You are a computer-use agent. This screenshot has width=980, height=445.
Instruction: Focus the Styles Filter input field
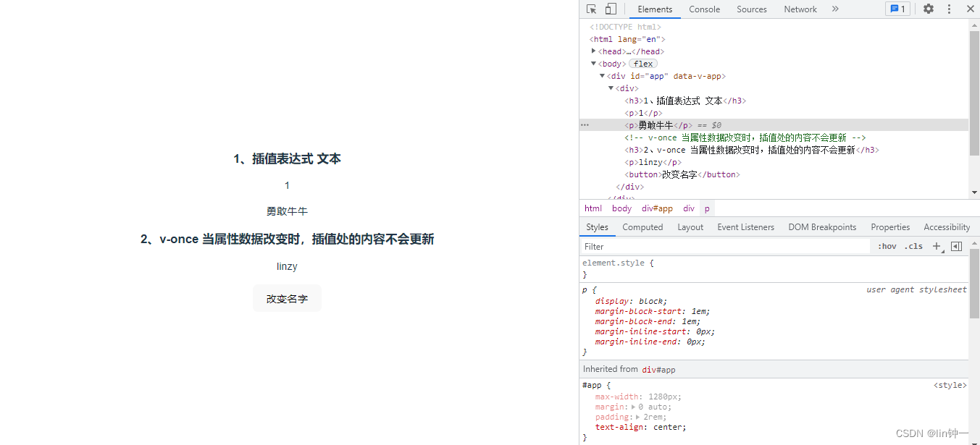pos(724,247)
